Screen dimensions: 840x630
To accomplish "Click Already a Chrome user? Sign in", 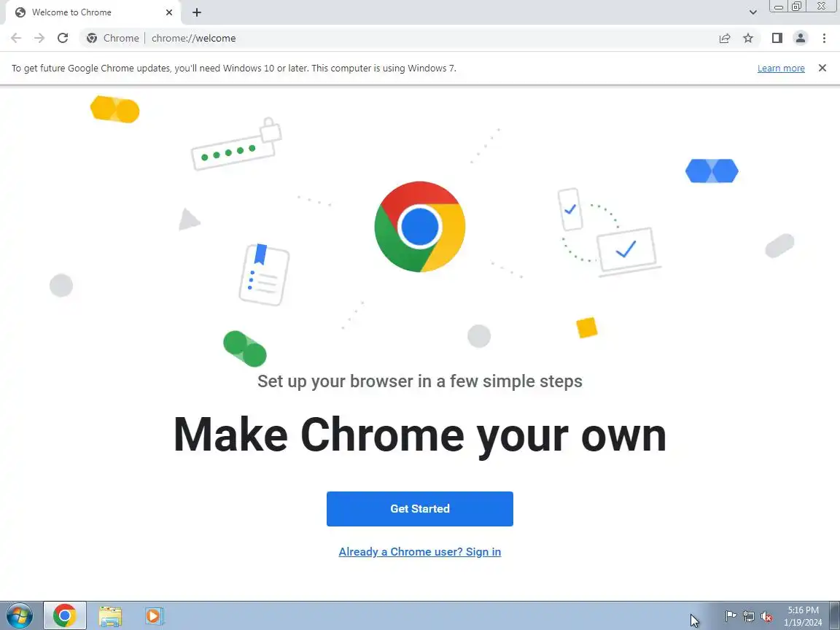I will 419,552.
